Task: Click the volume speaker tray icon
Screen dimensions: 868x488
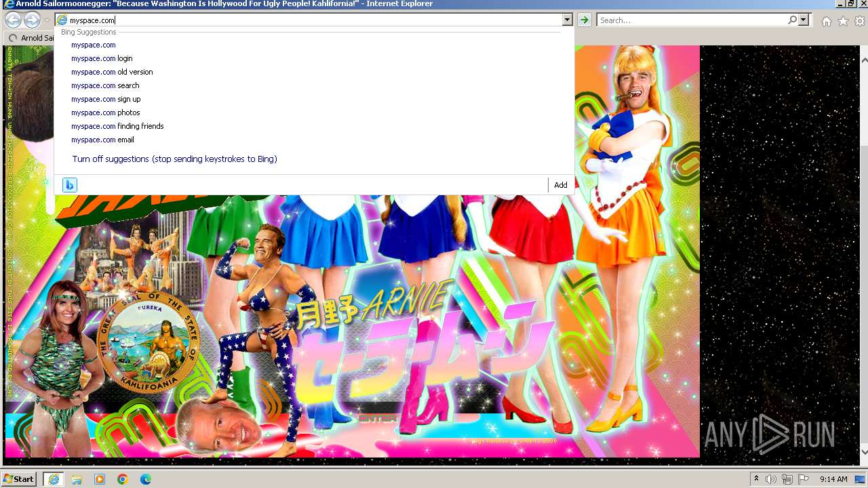Action: pos(771,479)
